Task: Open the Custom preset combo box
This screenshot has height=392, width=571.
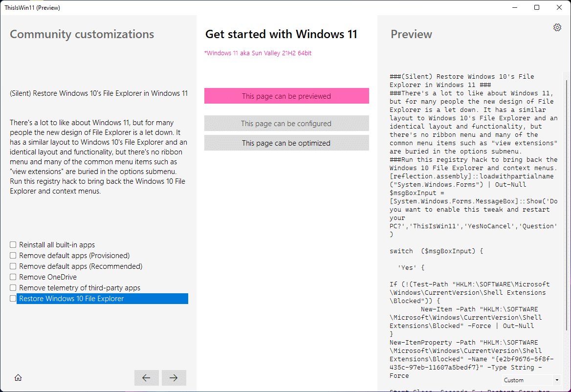Action: tap(530, 380)
